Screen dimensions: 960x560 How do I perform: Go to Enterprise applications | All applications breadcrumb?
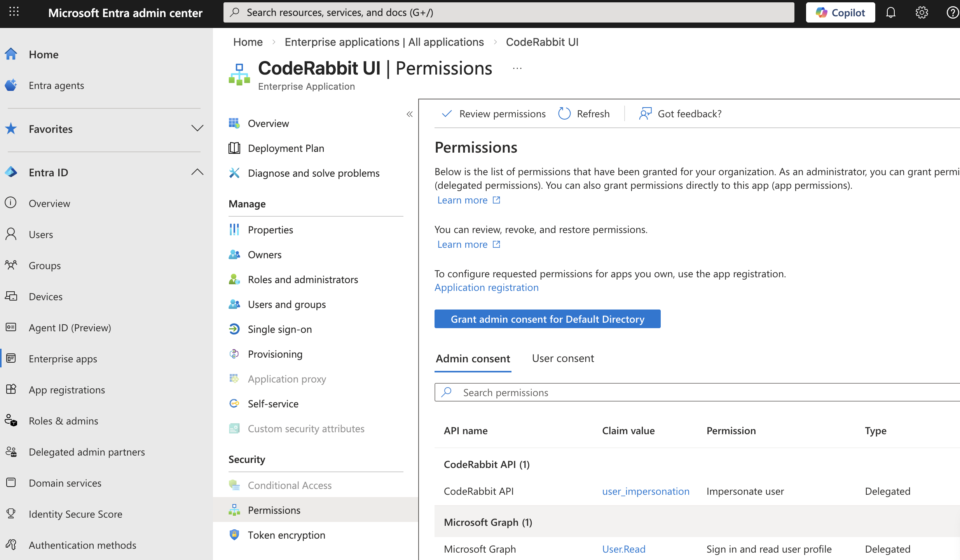click(384, 42)
